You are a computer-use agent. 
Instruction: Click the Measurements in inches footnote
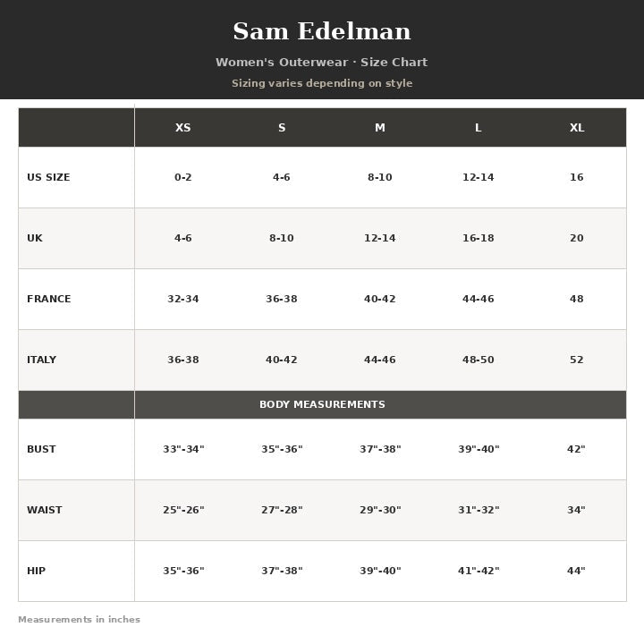tap(80, 619)
